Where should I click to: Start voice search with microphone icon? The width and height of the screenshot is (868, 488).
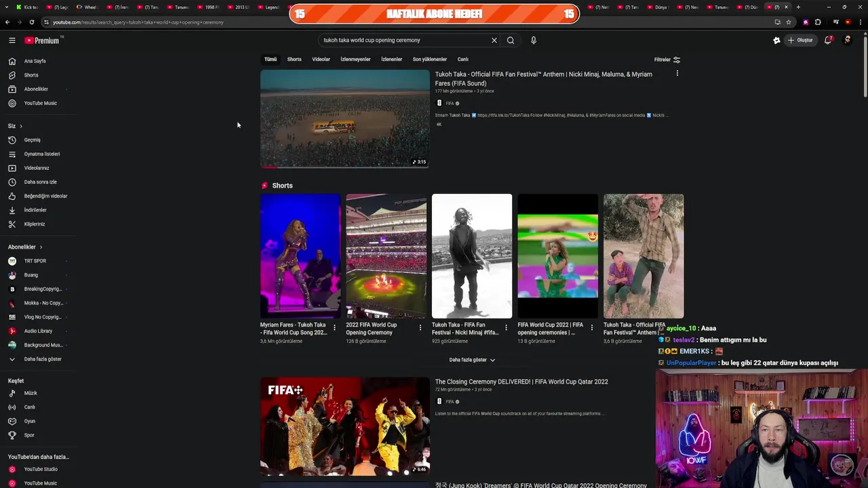pos(534,40)
